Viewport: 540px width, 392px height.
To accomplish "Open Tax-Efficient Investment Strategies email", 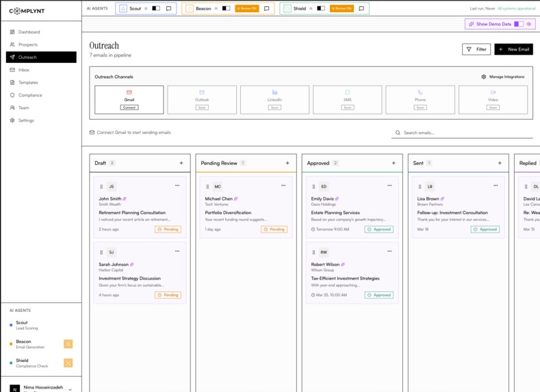I will click(346, 278).
